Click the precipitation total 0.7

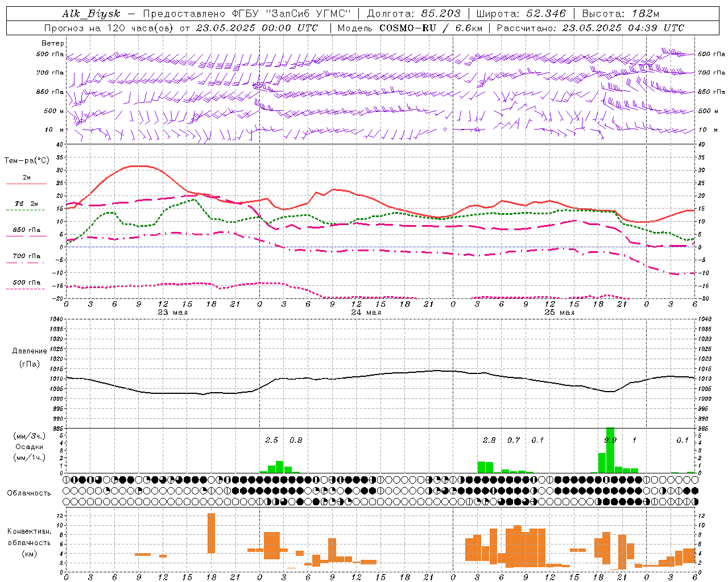click(514, 440)
